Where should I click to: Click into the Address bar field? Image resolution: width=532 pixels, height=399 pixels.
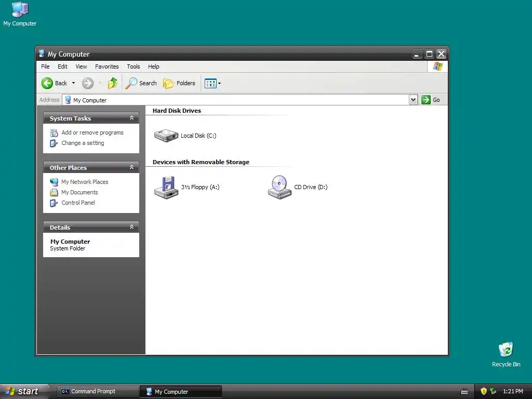[x=235, y=100]
